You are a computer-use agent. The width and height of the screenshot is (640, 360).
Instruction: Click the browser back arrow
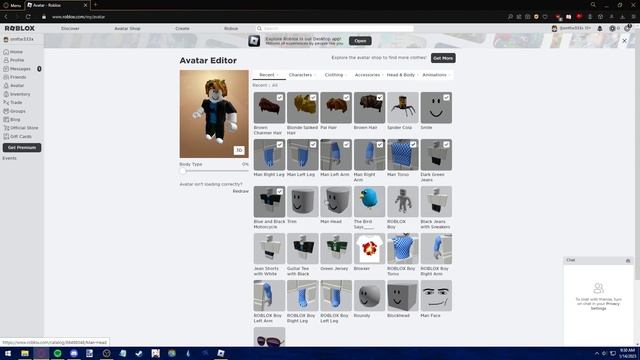click(x=6, y=17)
